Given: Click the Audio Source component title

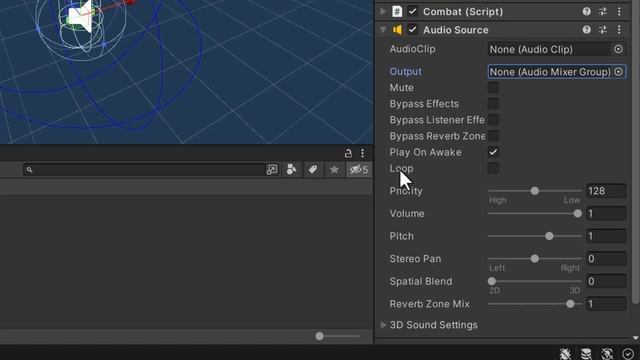Looking at the screenshot, I should (456, 30).
